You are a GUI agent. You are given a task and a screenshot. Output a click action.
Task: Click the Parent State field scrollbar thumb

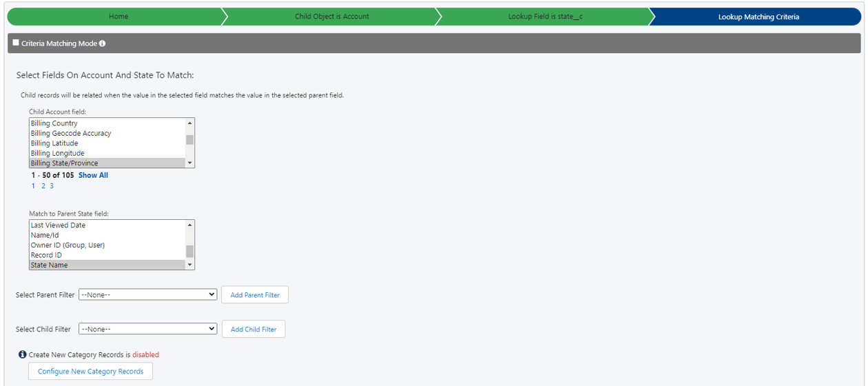pyautogui.click(x=190, y=252)
